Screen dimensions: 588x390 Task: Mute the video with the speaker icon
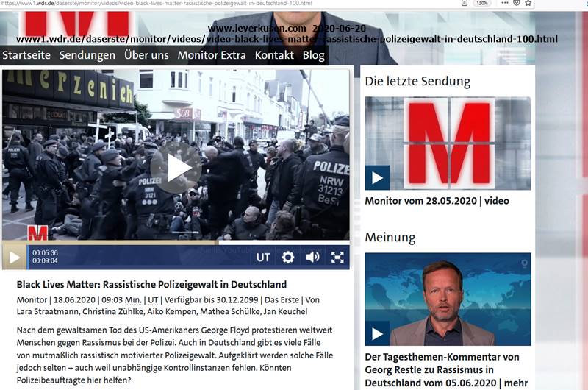312,257
